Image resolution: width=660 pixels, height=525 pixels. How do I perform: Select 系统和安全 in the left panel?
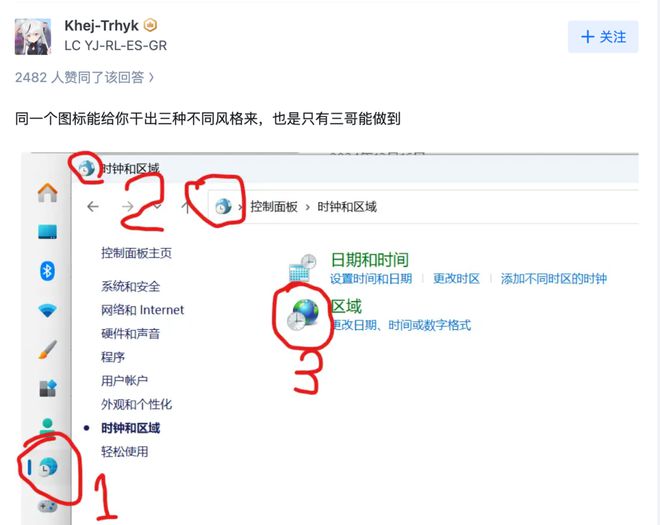130,287
